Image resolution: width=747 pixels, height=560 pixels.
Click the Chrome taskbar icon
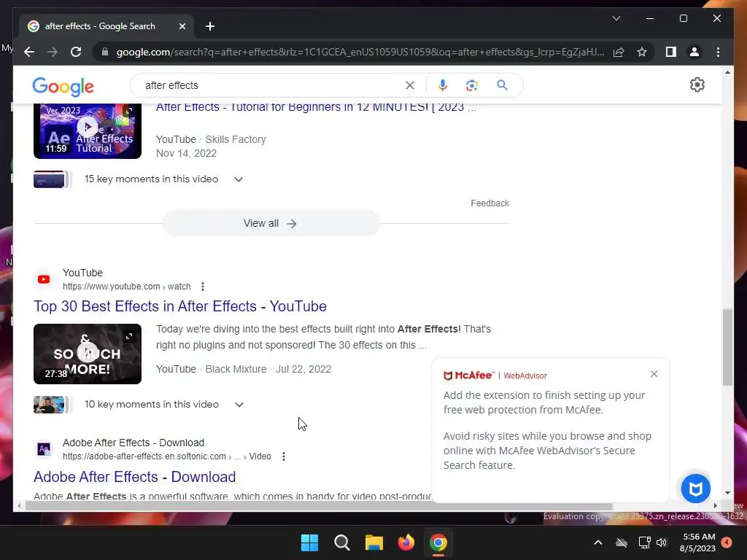click(x=438, y=542)
